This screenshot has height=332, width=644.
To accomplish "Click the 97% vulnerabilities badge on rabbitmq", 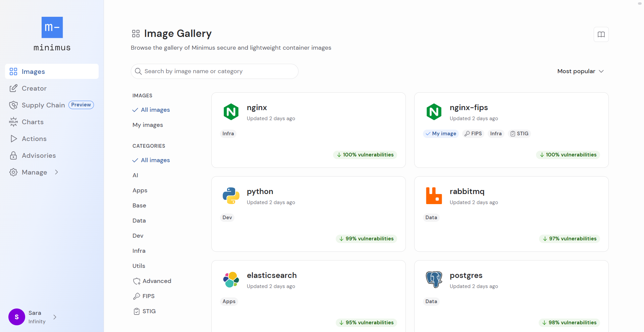I will pyautogui.click(x=570, y=239).
